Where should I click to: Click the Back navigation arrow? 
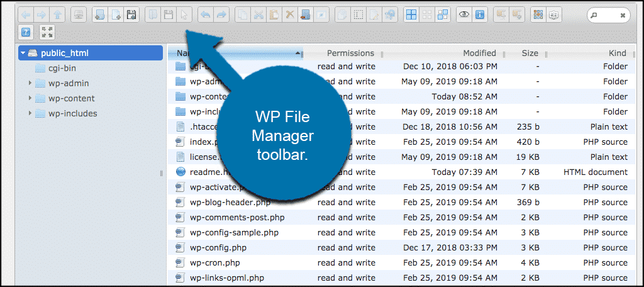(x=26, y=15)
